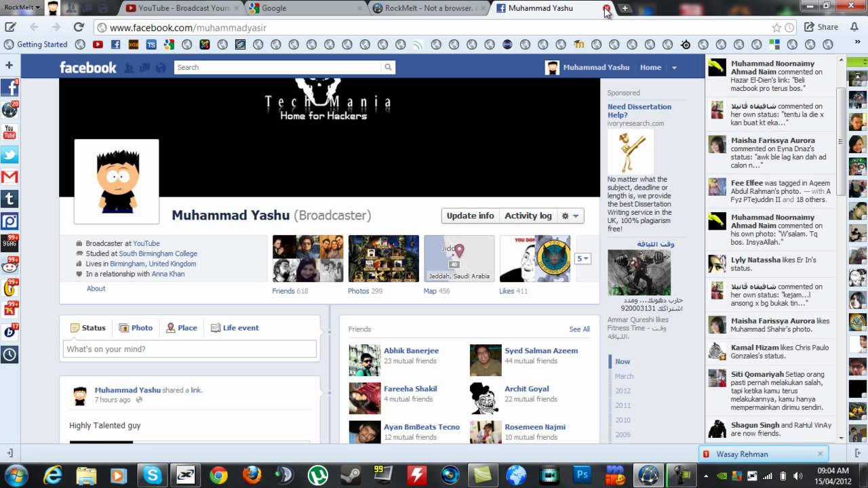Open the Windows Start menu

15,474
